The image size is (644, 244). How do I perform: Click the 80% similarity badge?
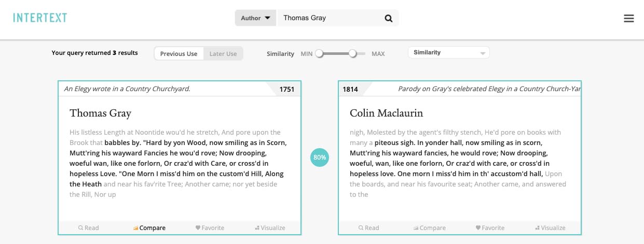[x=320, y=157]
